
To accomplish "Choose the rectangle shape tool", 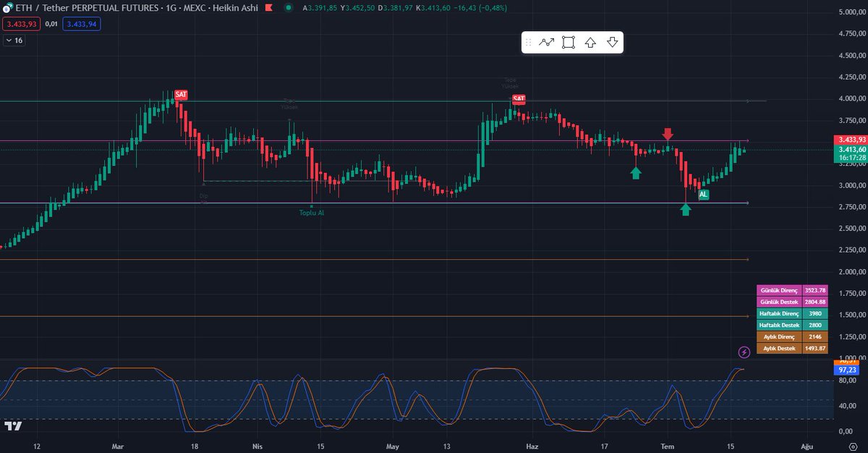I will pyautogui.click(x=569, y=43).
